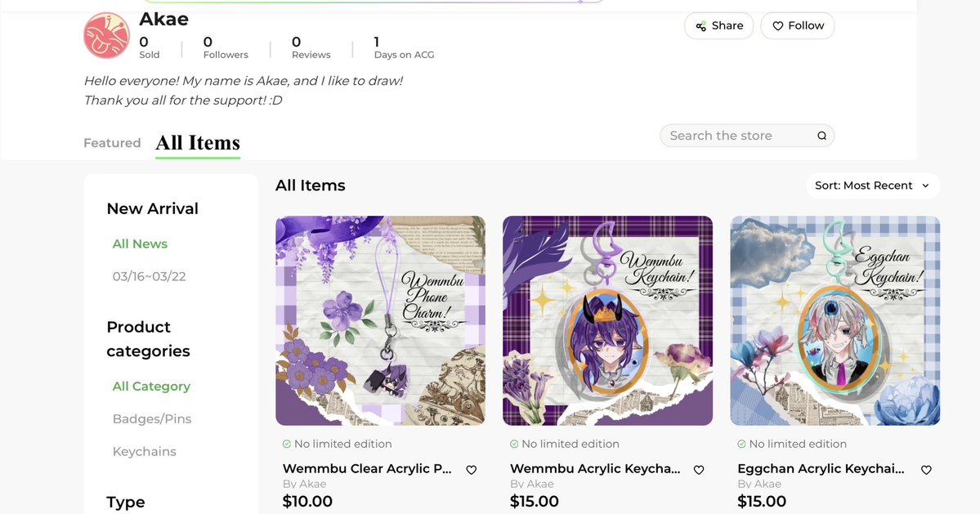Click the search magnifier icon
The width and height of the screenshot is (980, 514).
tap(822, 136)
